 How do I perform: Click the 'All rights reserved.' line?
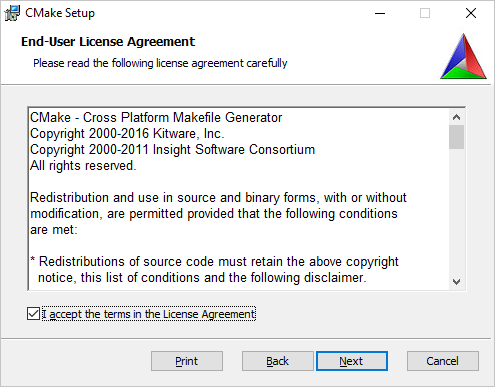click(83, 166)
